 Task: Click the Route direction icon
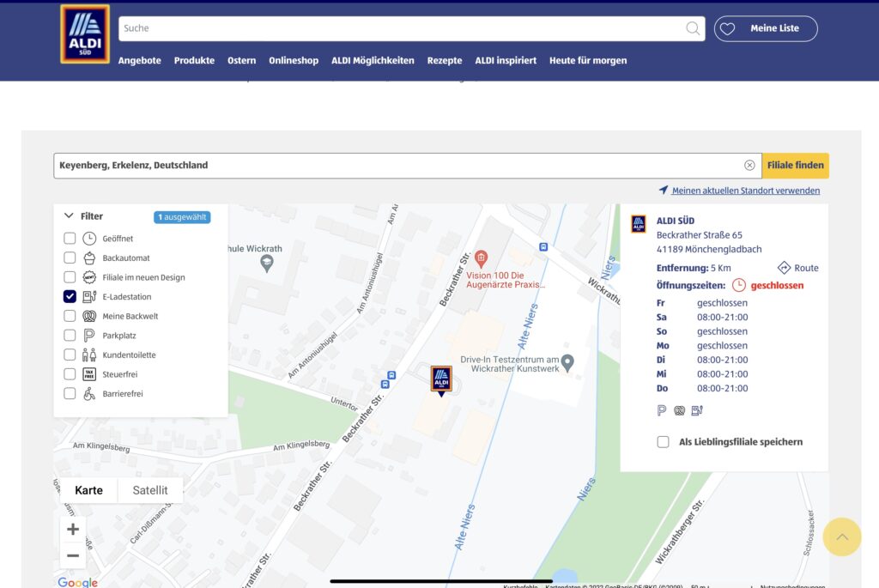click(x=784, y=268)
